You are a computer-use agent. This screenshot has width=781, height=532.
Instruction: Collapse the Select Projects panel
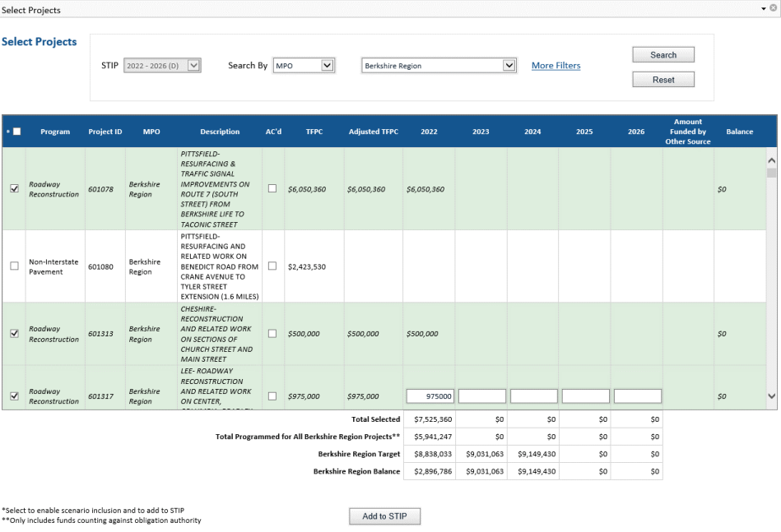[764, 8]
